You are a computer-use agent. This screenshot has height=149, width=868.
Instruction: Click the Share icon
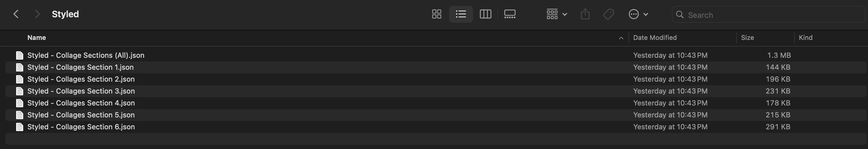[x=585, y=14]
